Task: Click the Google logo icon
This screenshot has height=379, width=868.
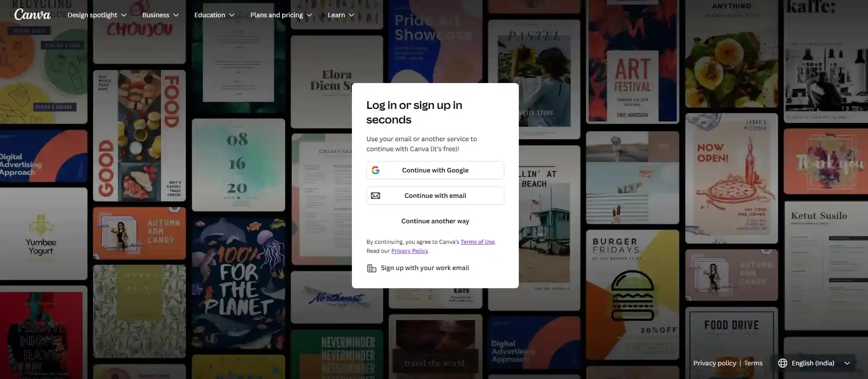Action: (375, 170)
